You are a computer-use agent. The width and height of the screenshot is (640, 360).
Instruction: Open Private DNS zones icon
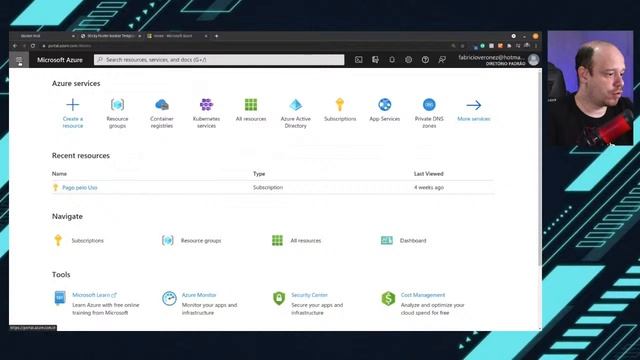429,105
